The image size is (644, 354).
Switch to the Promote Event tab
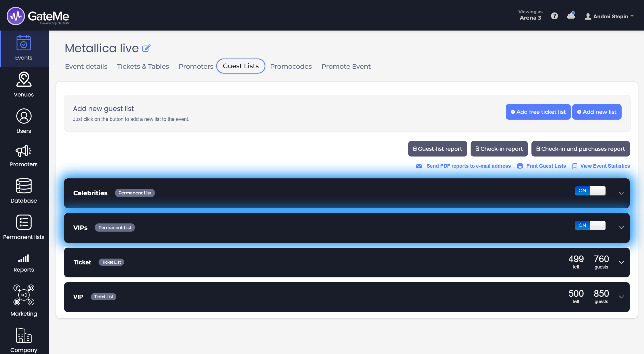346,66
